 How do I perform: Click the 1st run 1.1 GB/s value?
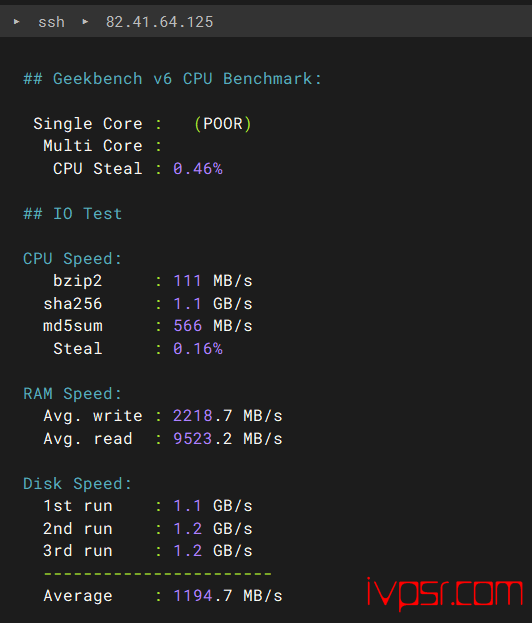pos(213,506)
